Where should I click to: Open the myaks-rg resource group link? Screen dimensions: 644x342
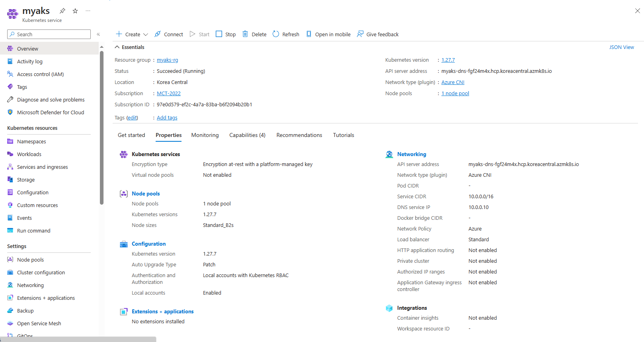(168, 60)
